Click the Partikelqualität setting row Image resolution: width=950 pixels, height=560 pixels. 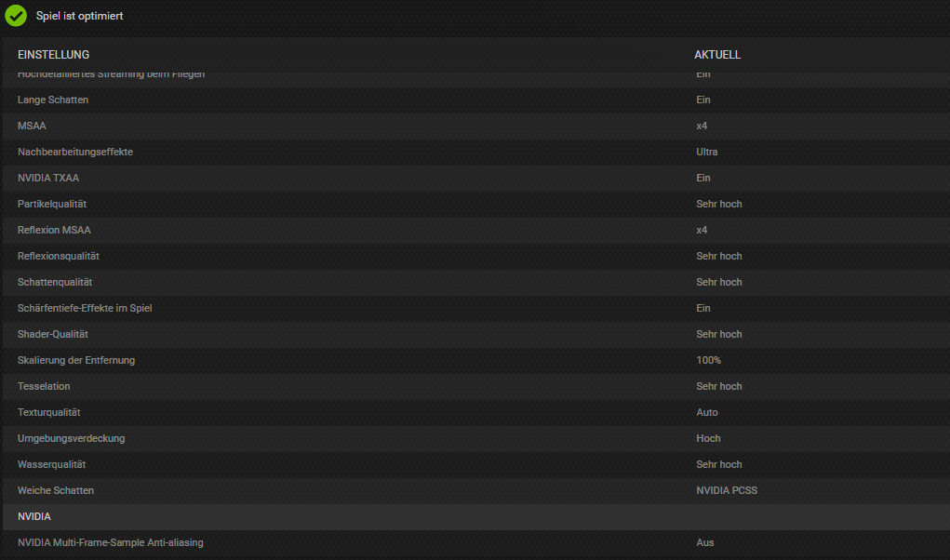point(476,204)
